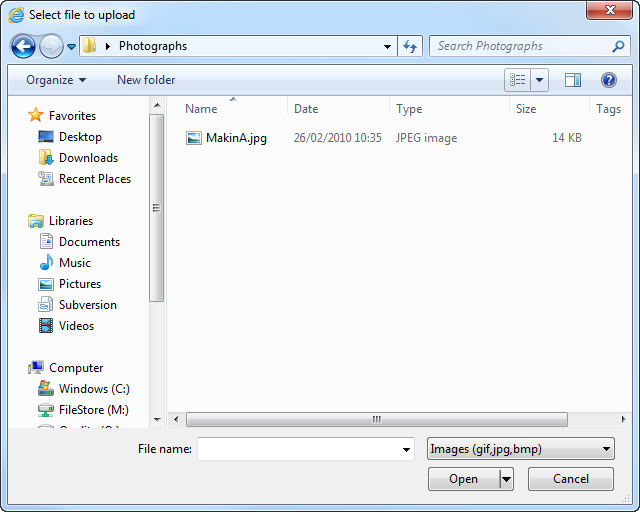Click the File name text field
The height and width of the screenshot is (512, 640).
coord(298,449)
